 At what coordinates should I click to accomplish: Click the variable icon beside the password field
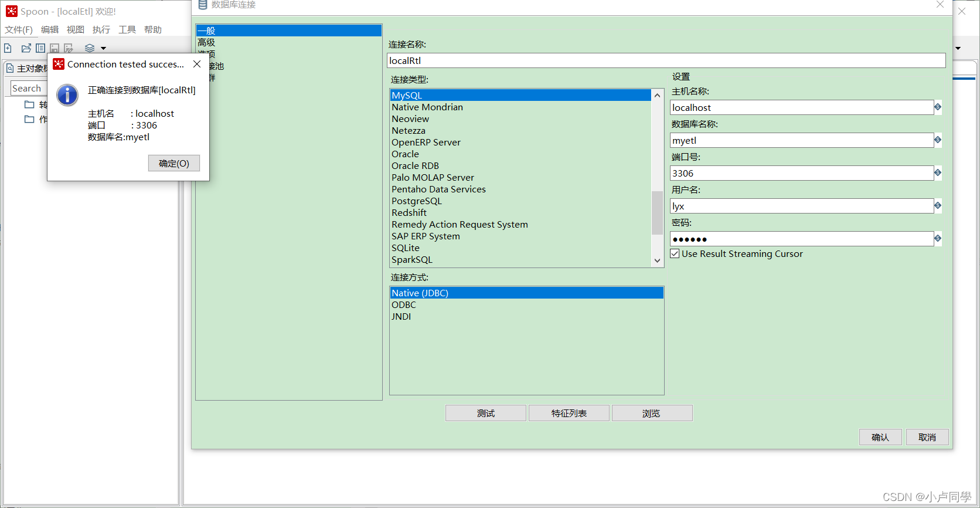[938, 238]
